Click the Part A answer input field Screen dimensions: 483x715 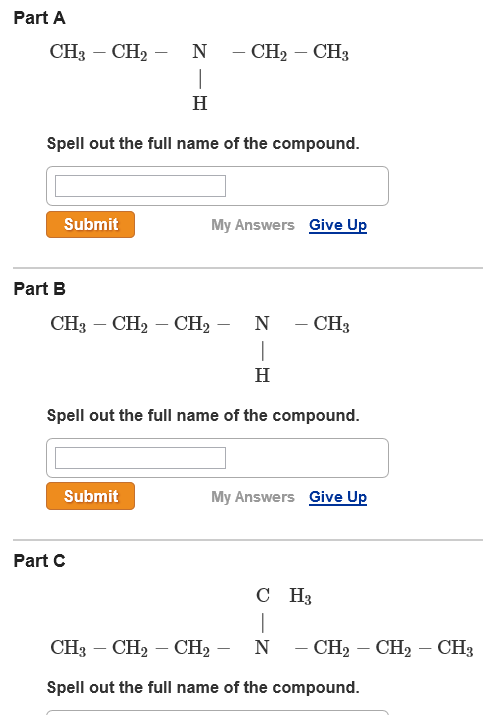pyautogui.click(x=140, y=186)
